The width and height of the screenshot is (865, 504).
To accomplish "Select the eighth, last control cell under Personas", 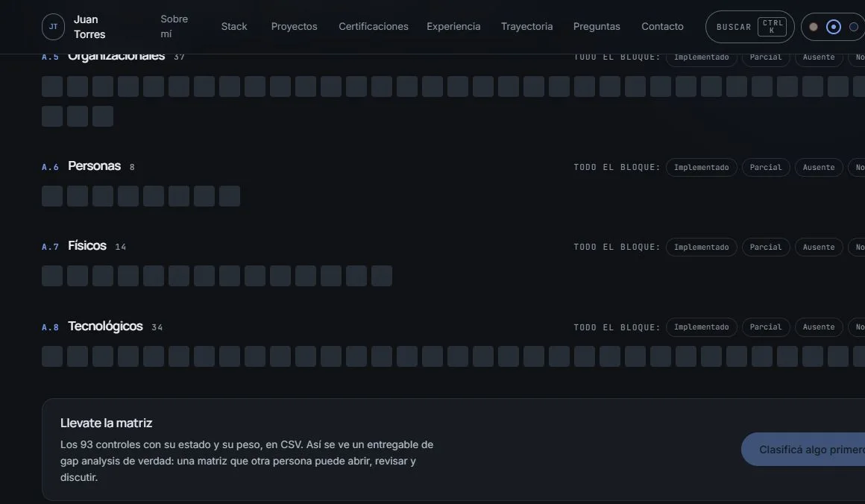I will pos(230,196).
